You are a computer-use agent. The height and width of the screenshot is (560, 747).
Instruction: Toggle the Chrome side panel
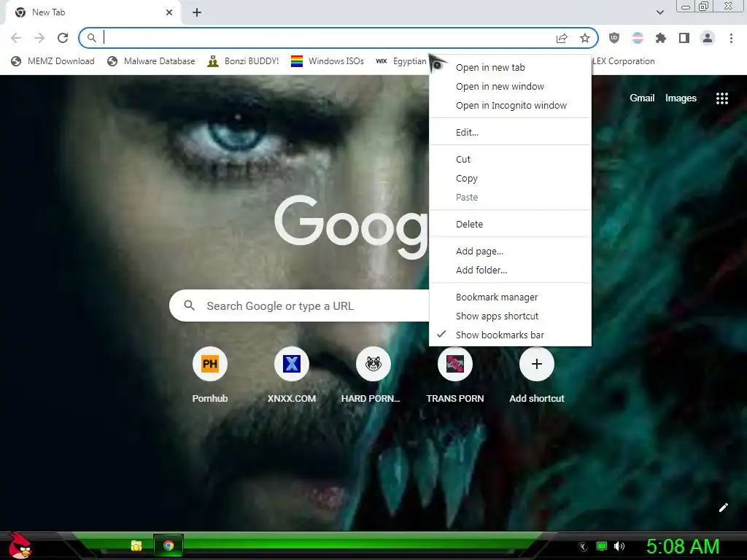(x=684, y=38)
